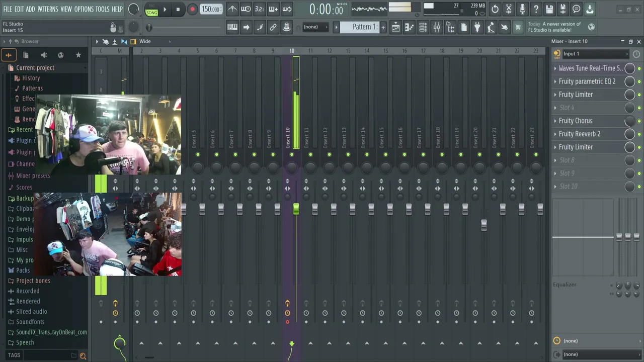Open the mixer view icon
Image resolution: width=644 pixels, height=362 pixels.
coord(436,27)
